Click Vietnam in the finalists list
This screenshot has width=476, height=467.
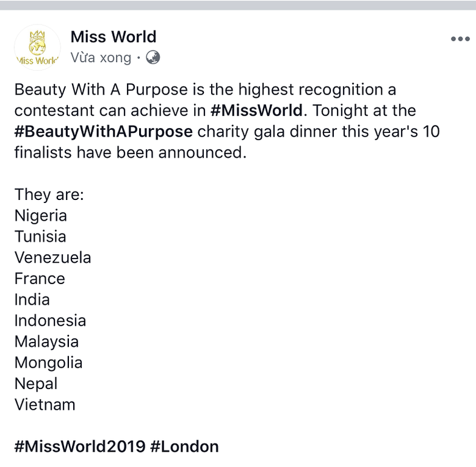[45, 404]
